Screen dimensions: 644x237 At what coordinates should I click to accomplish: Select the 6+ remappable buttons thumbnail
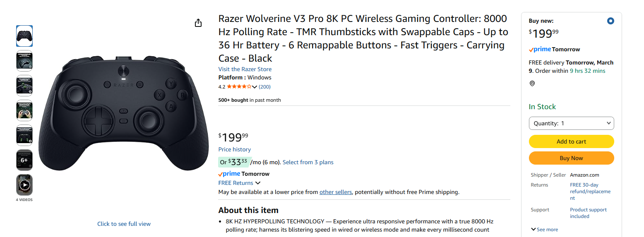tap(24, 160)
